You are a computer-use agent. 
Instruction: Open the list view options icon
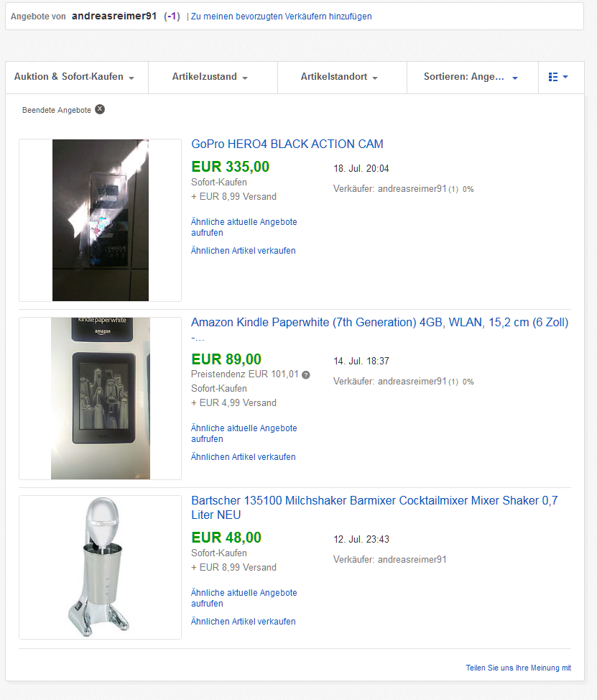tap(557, 77)
